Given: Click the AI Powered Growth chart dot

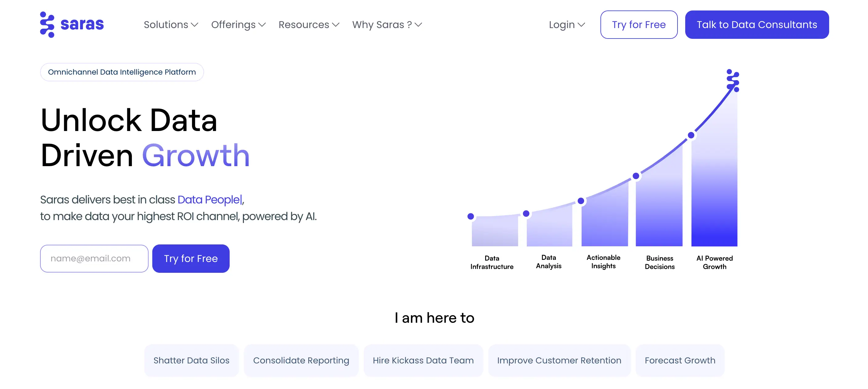Looking at the screenshot, I should coord(691,135).
